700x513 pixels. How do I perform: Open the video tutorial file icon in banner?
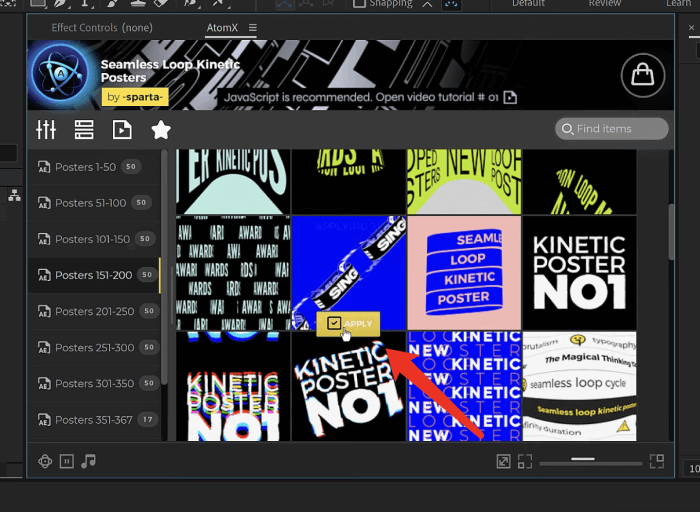point(510,97)
